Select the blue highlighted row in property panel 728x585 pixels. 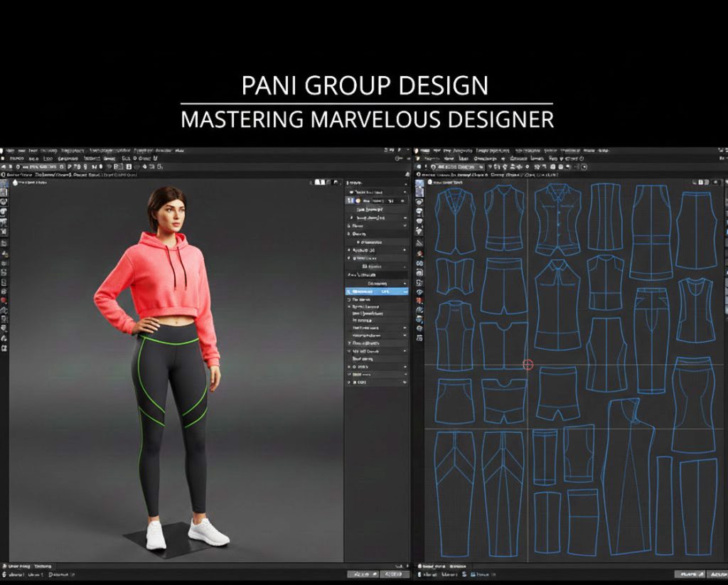pyautogui.click(x=377, y=291)
